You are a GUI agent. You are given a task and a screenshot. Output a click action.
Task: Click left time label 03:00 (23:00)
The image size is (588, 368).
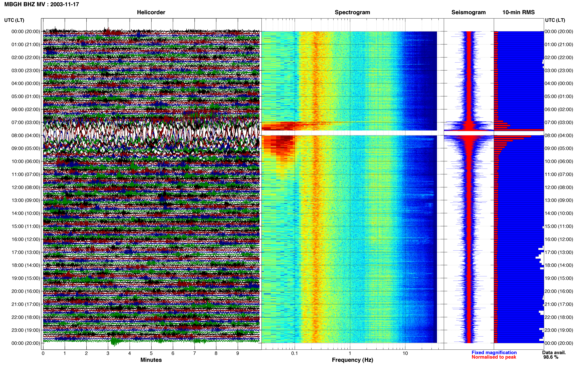click(26, 70)
